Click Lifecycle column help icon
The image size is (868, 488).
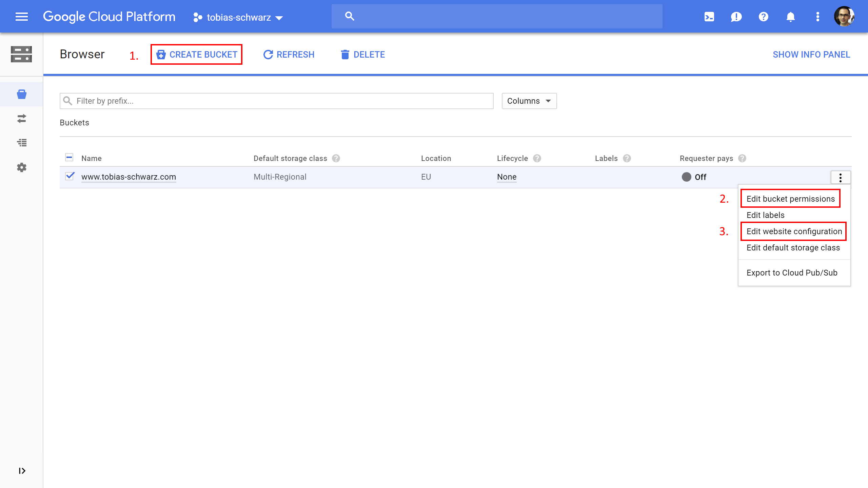[537, 158]
